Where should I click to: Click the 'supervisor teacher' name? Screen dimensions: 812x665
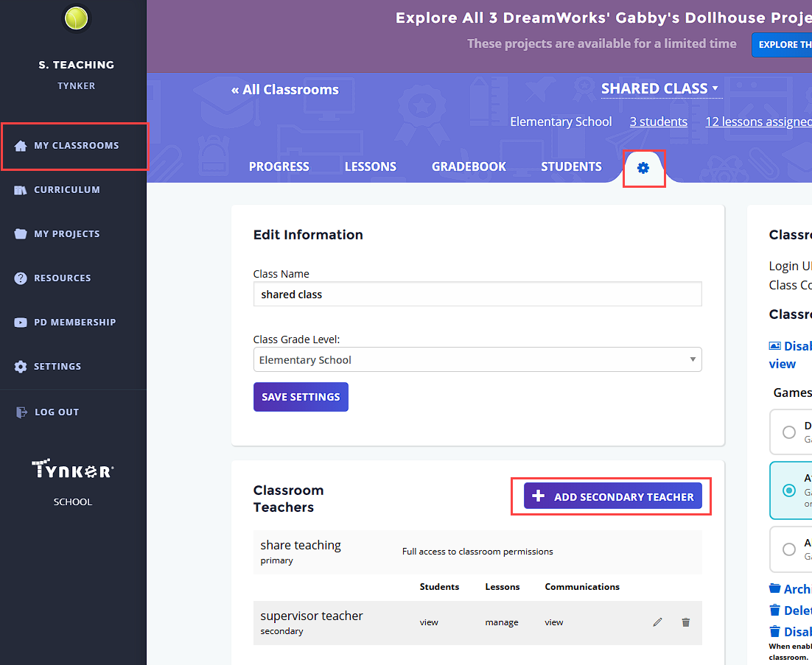[x=312, y=616]
